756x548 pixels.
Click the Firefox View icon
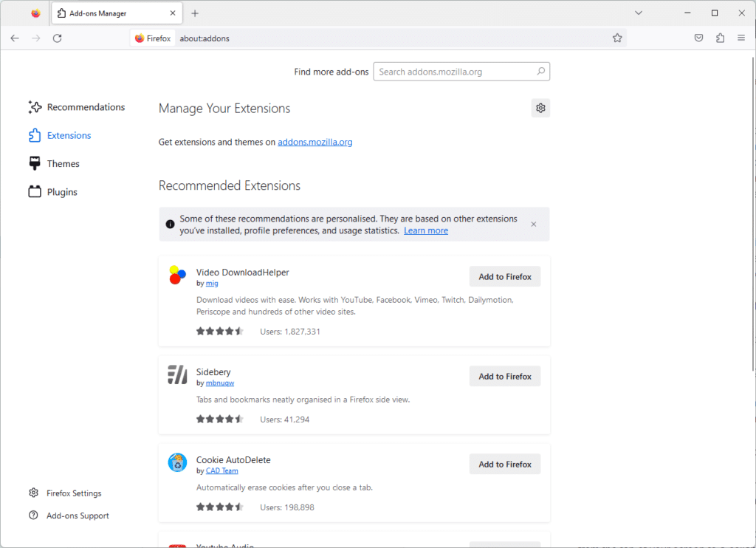coord(35,13)
